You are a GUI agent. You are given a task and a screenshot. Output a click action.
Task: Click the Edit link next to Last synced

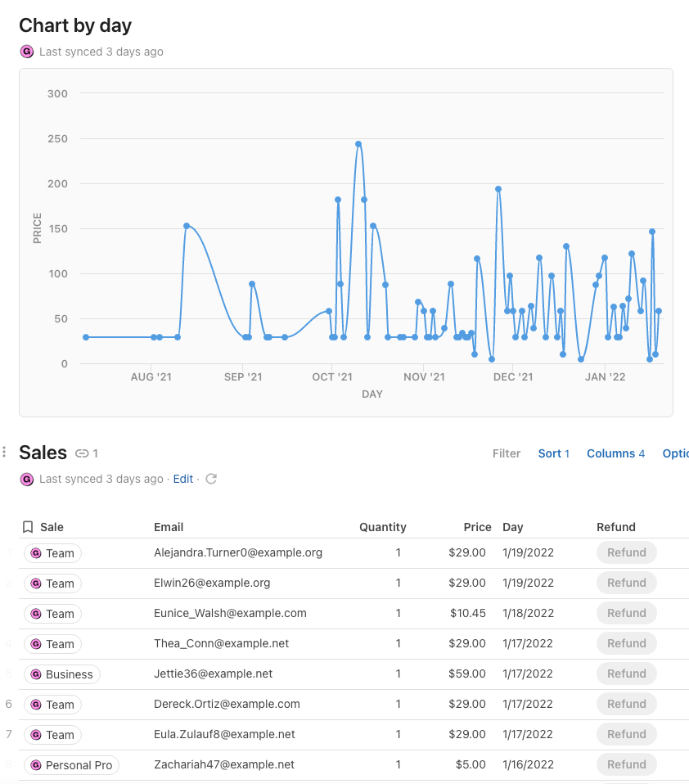(183, 479)
